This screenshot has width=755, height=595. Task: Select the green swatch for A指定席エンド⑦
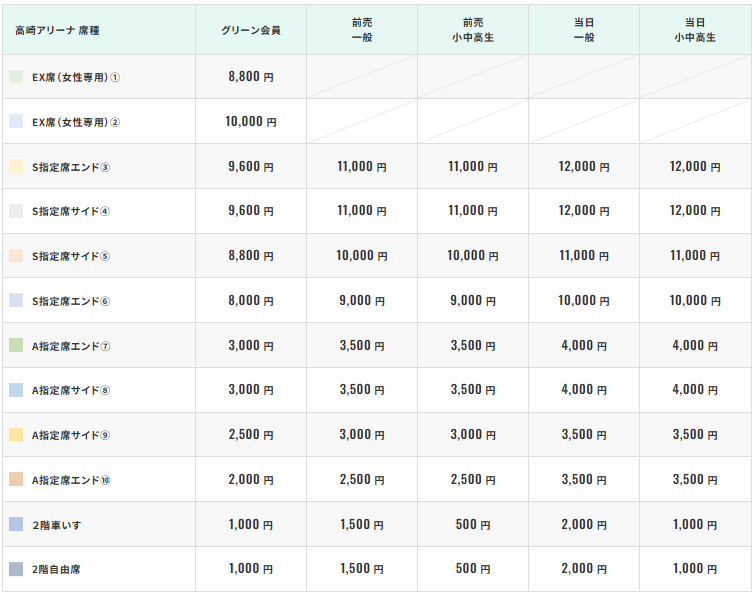pyautogui.click(x=15, y=346)
